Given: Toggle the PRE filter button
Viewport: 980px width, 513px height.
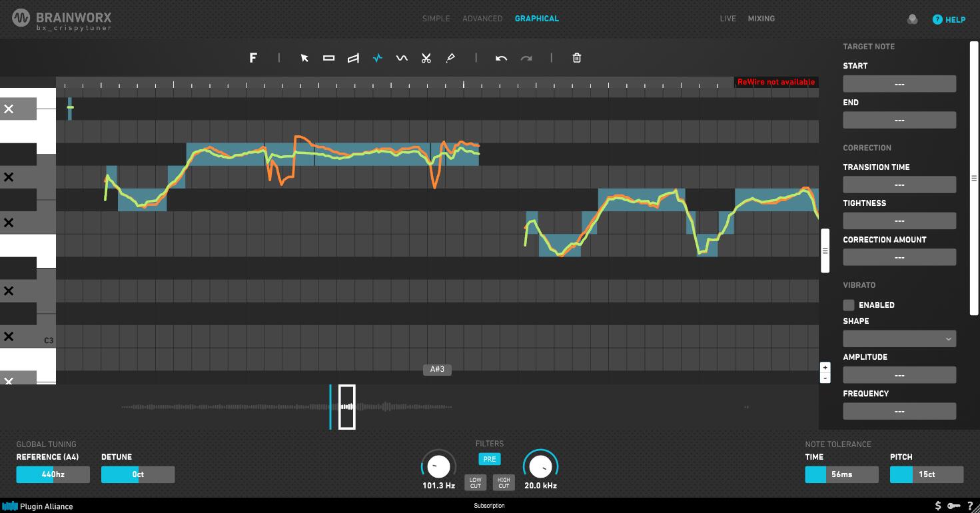Looking at the screenshot, I should coord(490,459).
